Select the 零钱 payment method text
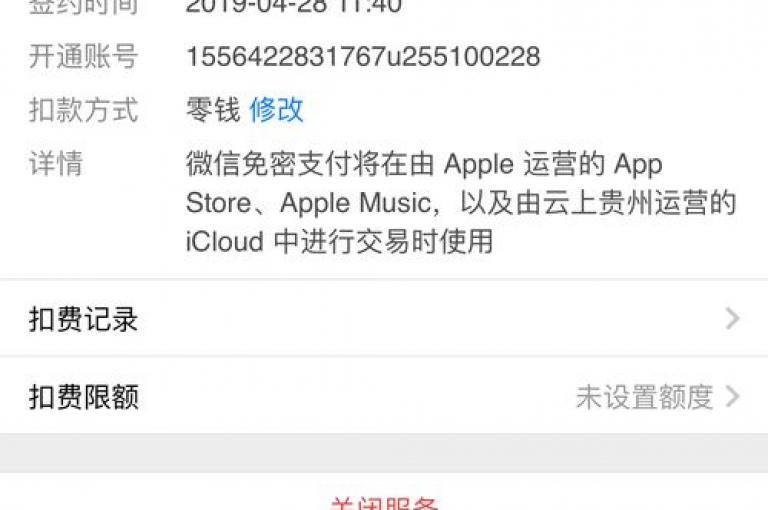 click(213, 110)
